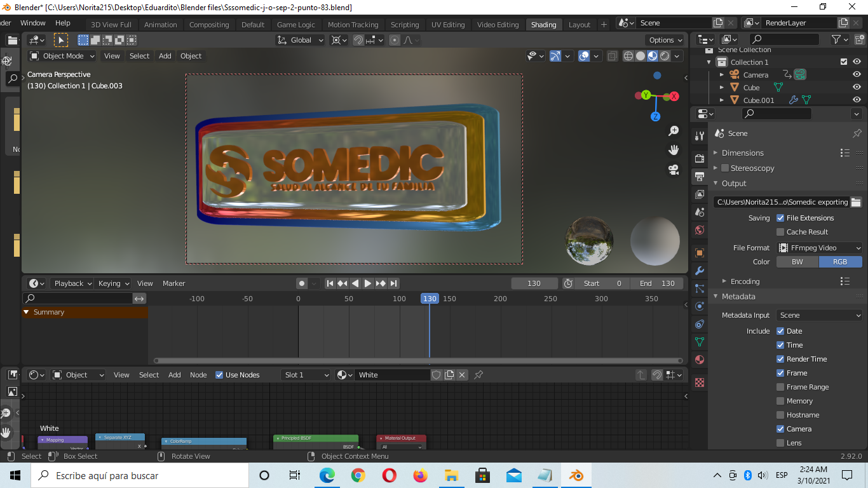The image size is (868, 488).
Task: Enable the Hostname metadata checkbox
Action: pos(780,415)
